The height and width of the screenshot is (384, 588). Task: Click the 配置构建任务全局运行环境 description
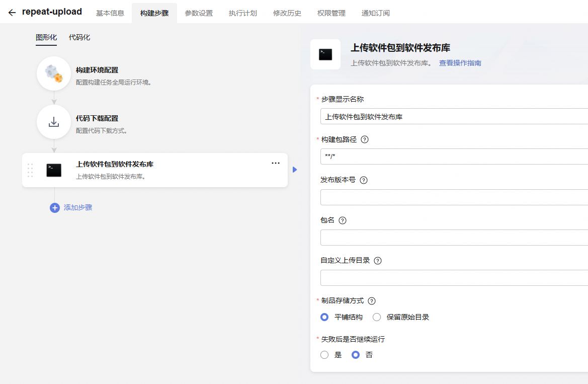pyautogui.click(x=114, y=83)
